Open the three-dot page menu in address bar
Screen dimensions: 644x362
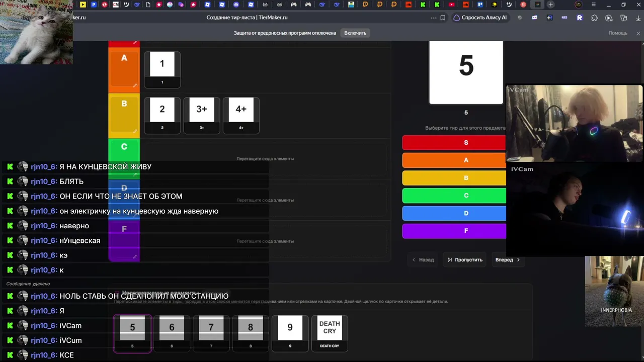(434, 18)
